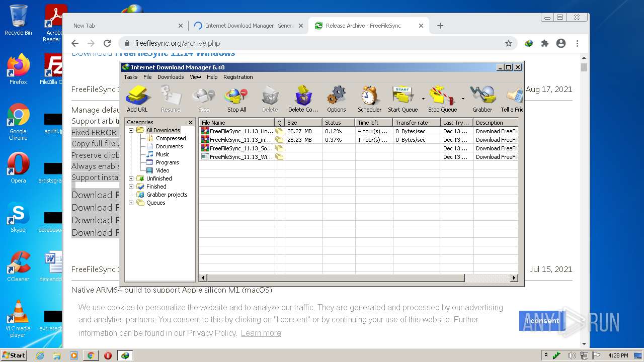Open Stop Queue dropdown arrow
The width and height of the screenshot is (644, 362).
click(x=463, y=99)
